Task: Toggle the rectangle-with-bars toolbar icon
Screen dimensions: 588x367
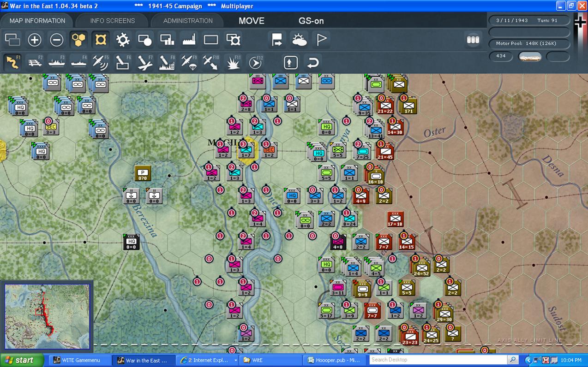Action: (167, 40)
